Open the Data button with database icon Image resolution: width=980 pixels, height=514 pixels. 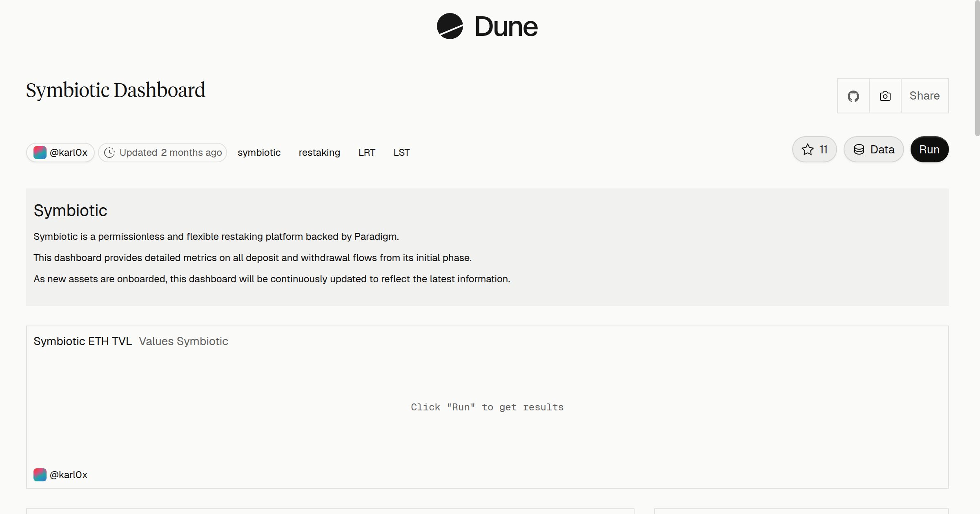[x=874, y=149]
